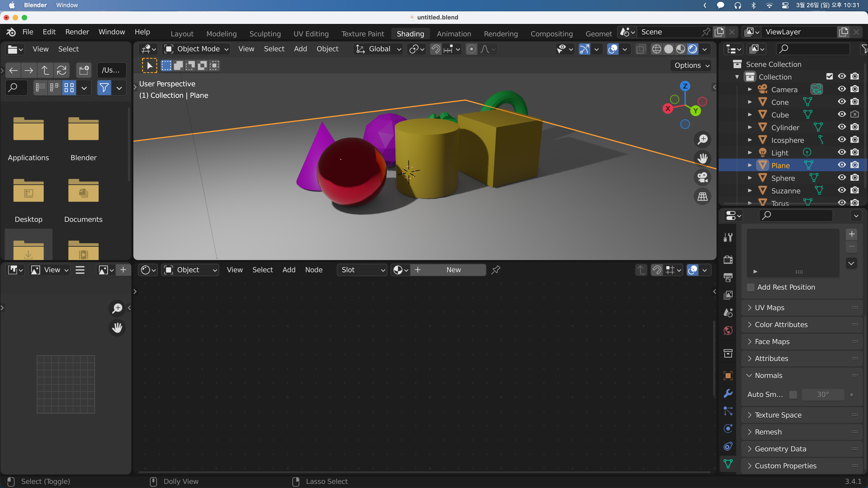Click New material button

click(448, 270)
